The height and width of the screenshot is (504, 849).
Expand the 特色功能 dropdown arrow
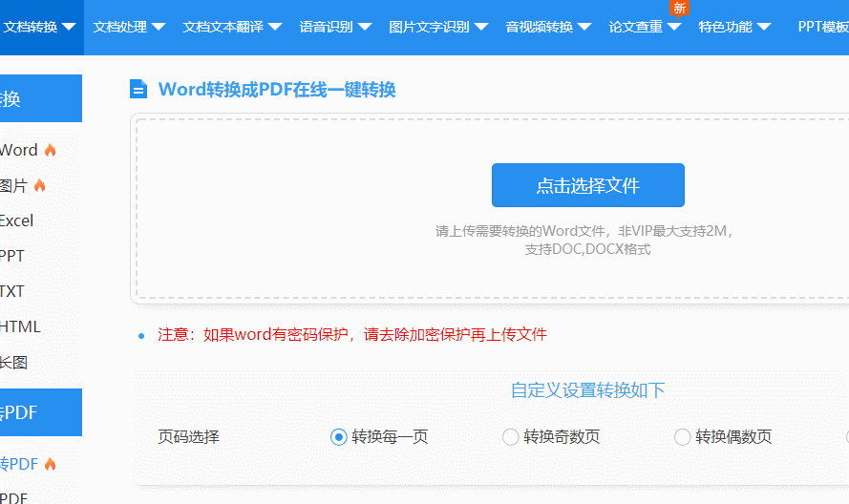click(x=764, y=27)
